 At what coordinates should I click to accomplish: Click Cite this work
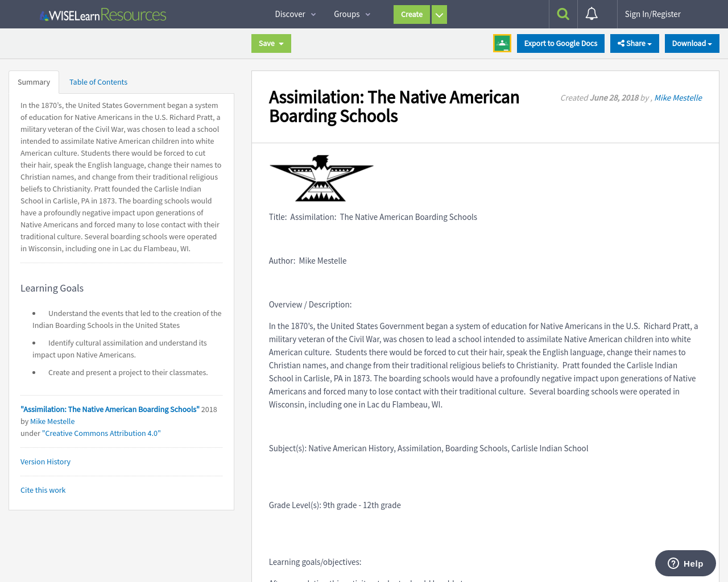[x=43, y=489]
